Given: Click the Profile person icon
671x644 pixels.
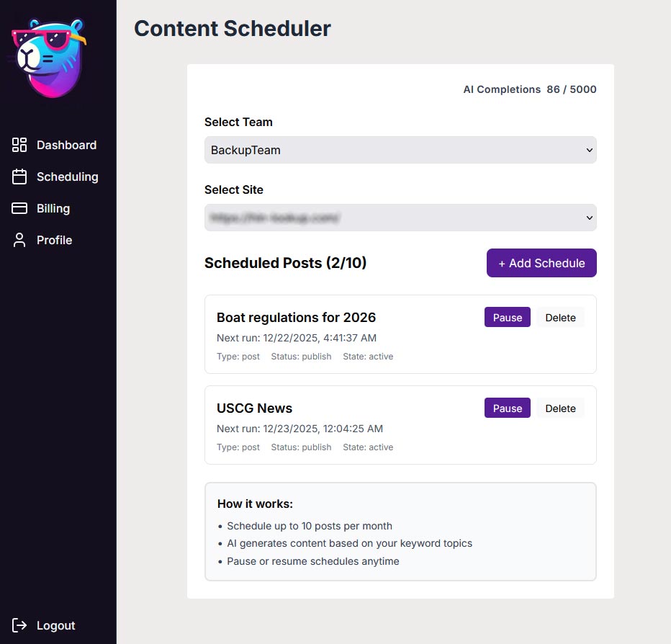Looking at the screenshot, I should pyautogui.click(x=19, y=240).
